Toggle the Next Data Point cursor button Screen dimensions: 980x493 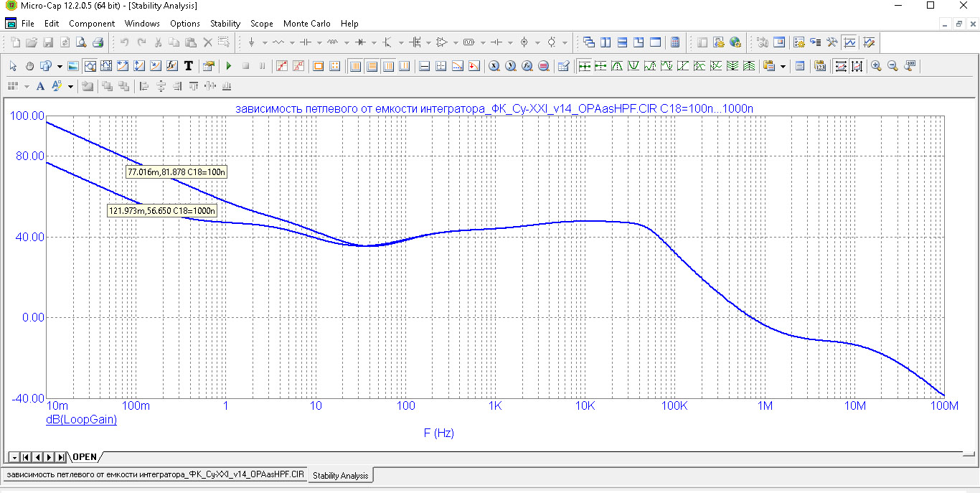(x=584, y=66)
